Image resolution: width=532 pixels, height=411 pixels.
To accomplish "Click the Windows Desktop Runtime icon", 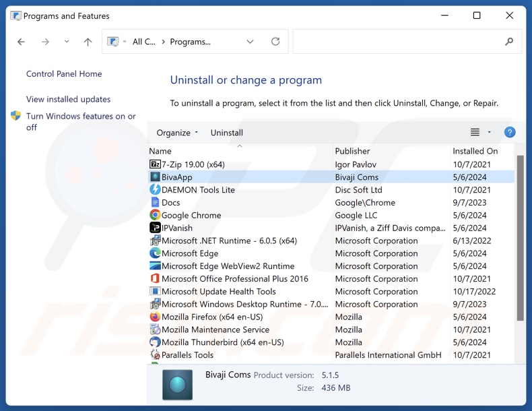I will 155,304.
